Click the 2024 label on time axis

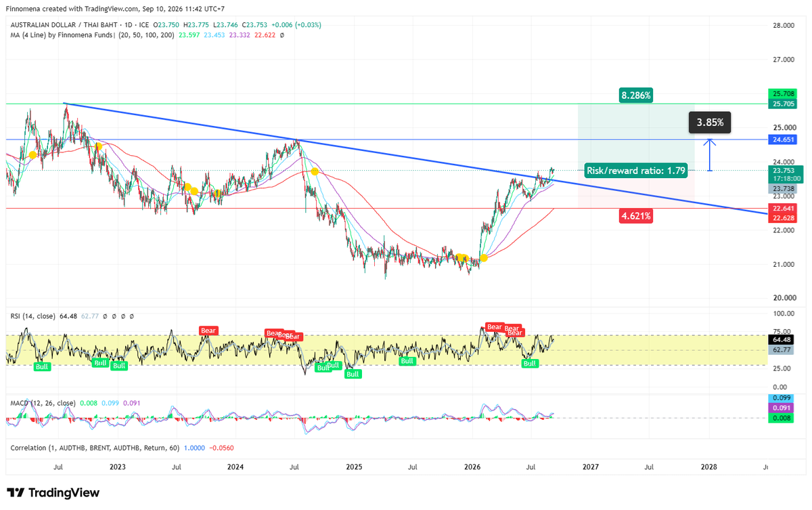coord(235,467)
